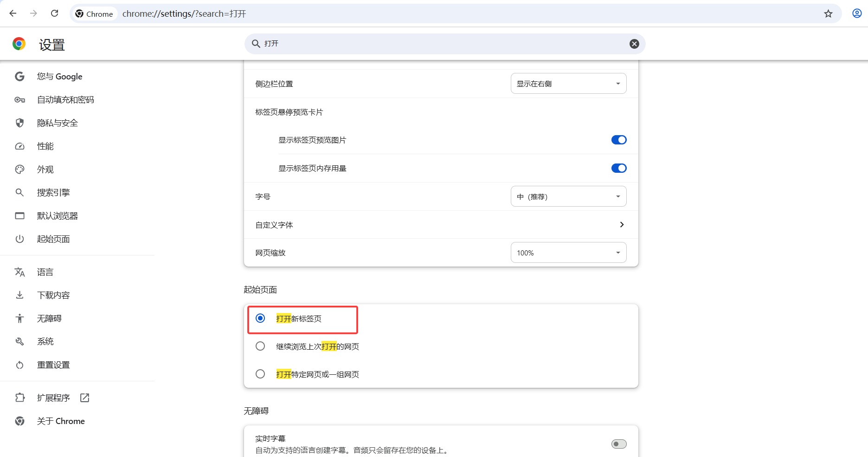Disable 显示标签页预览图片 toggle
This screenshot has height=457, width=868.
click(x=618, y=140)
